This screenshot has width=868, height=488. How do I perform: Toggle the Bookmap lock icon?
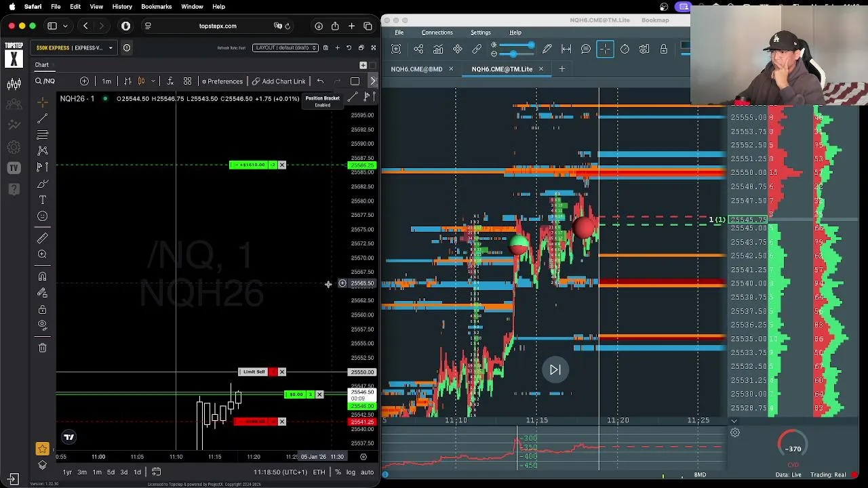pos(664,49)
